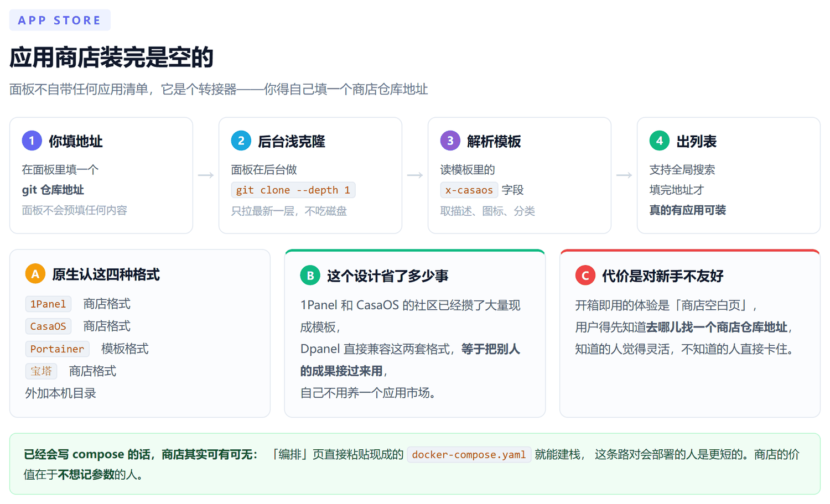The height and width of the screenshot is (504, 830).
Task: Click the card title 代价是对新手不友好
Action: pyautogui.click(x=663, y=276)
